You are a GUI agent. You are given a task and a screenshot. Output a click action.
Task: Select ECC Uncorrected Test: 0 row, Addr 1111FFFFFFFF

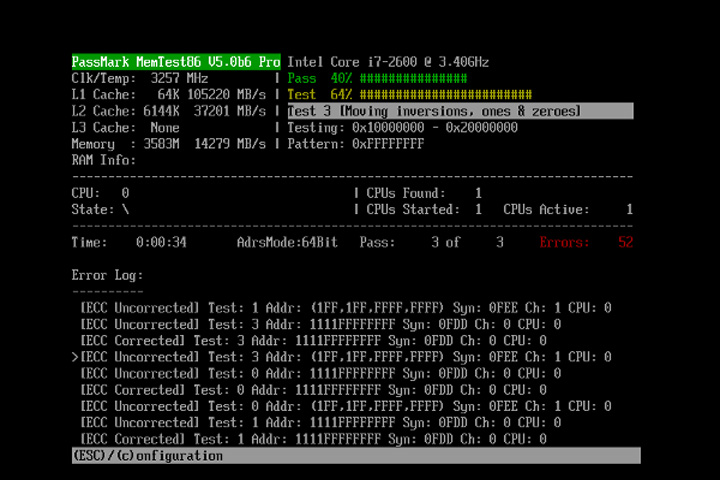pyautogui.click(x=321, y=373)
